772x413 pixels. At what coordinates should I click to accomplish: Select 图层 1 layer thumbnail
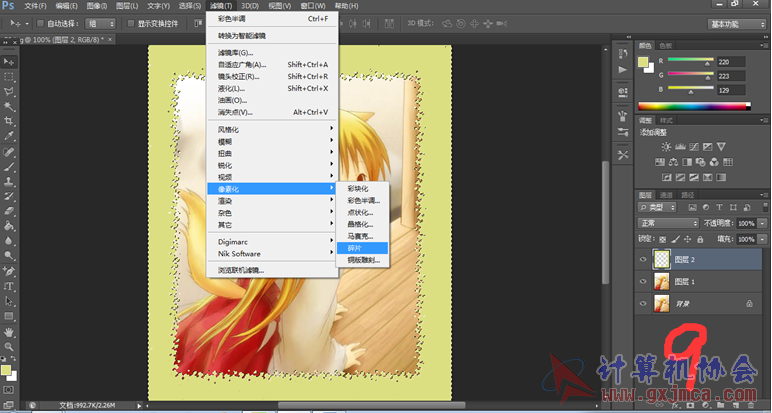661,282
